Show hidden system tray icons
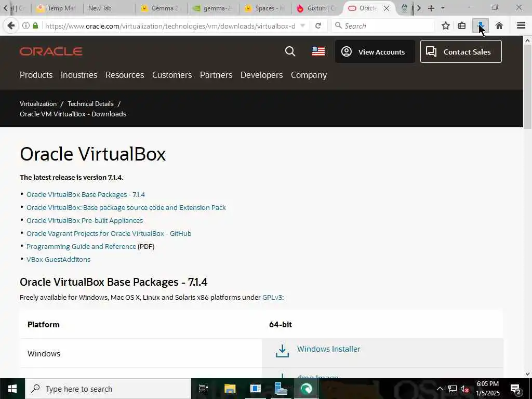The image size is (532, 399). click(x=440, y=389)
